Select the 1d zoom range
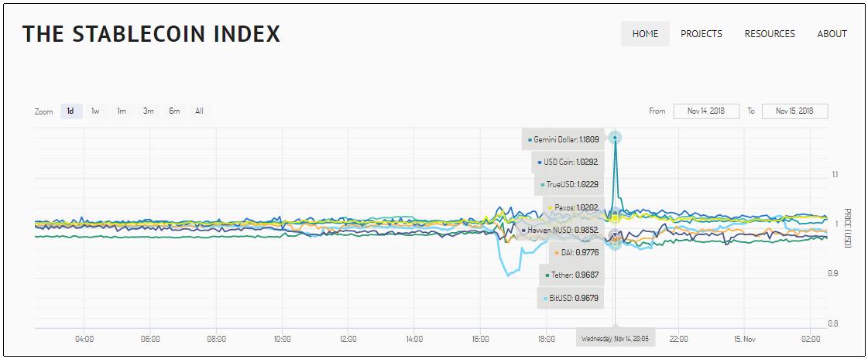The width and height of the screenshot is (868, 359). (71, 111)
